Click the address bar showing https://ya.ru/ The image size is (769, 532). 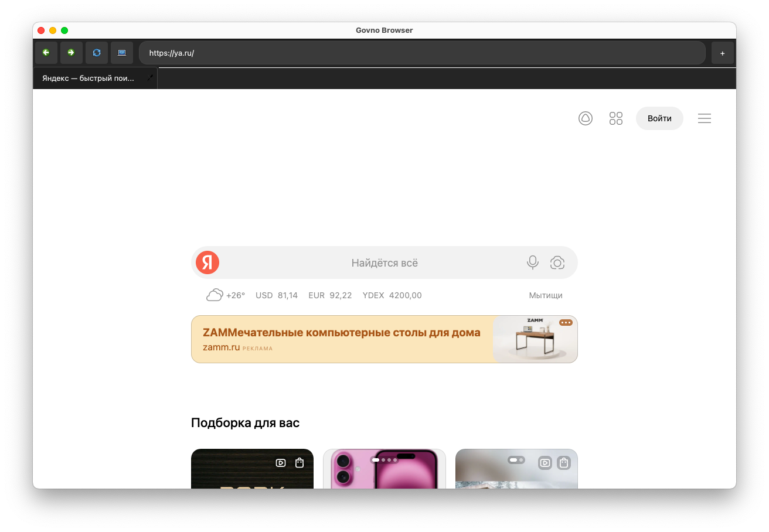(422, 53)
